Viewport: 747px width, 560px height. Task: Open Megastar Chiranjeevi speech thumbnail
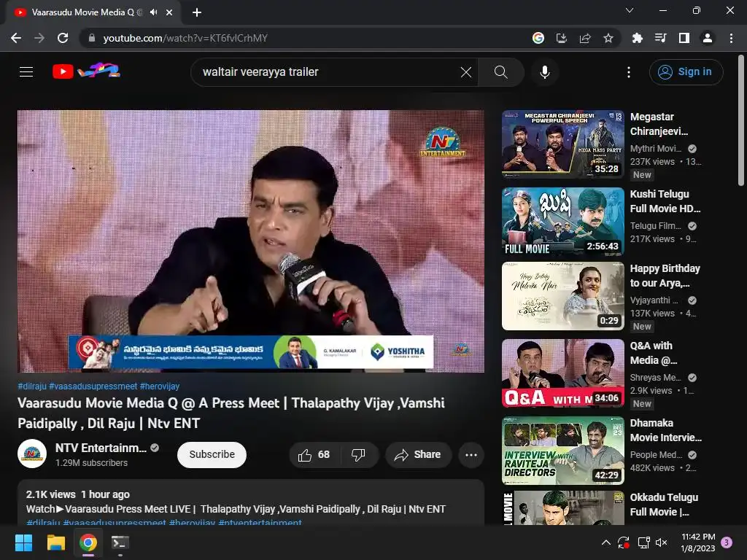coord(562,144)
